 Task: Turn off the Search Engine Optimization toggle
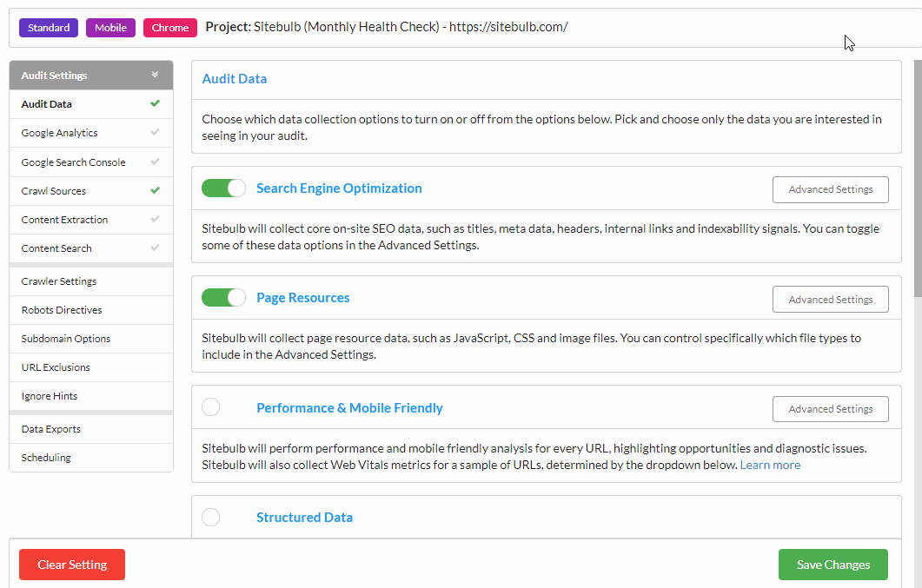[223, 188]
